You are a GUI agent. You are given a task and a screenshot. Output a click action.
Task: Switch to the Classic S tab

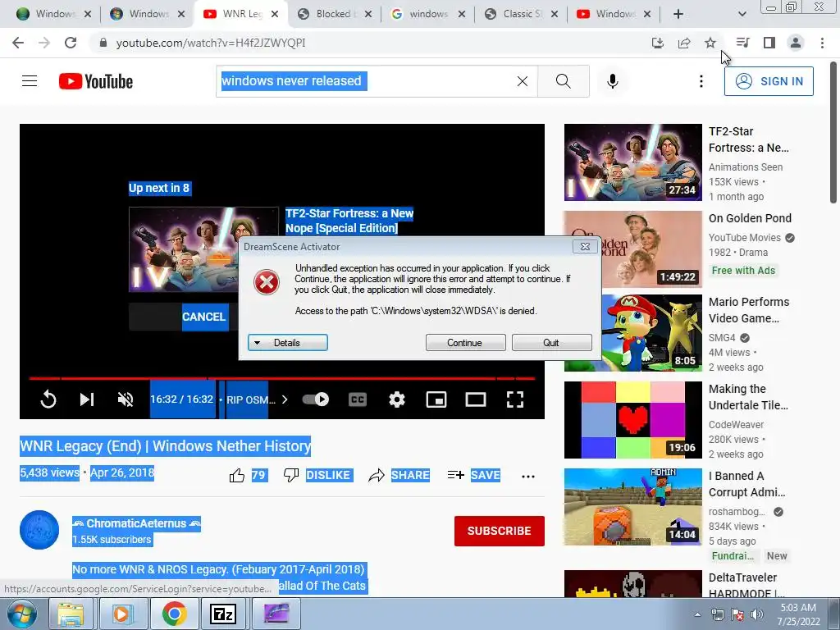pyautogui.click(x=521, y=14)
